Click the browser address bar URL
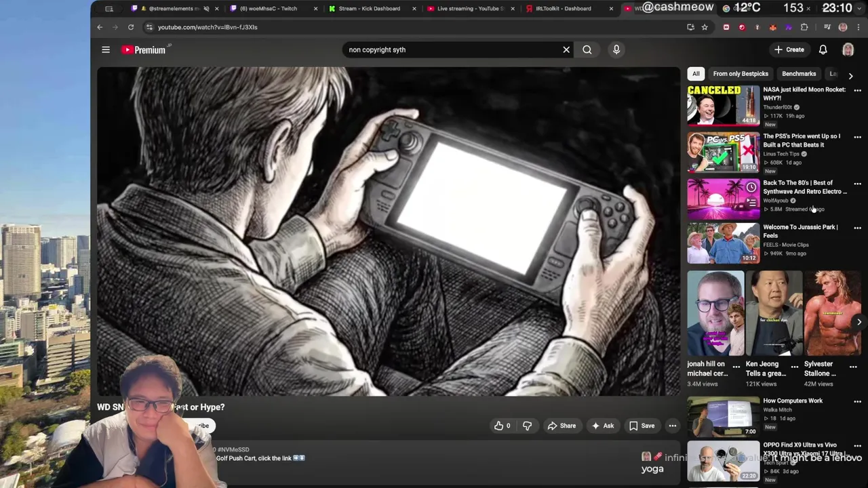The width and height of the screenshot is (868, 488). [208, 27]
